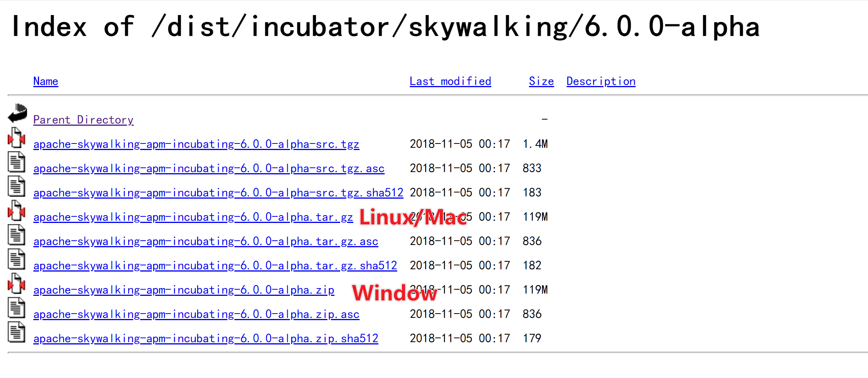Click the archive icon beside alpha.zip
Image resolution: width=868 pixels, height=378 pixels.
click(x=17, y=283)
